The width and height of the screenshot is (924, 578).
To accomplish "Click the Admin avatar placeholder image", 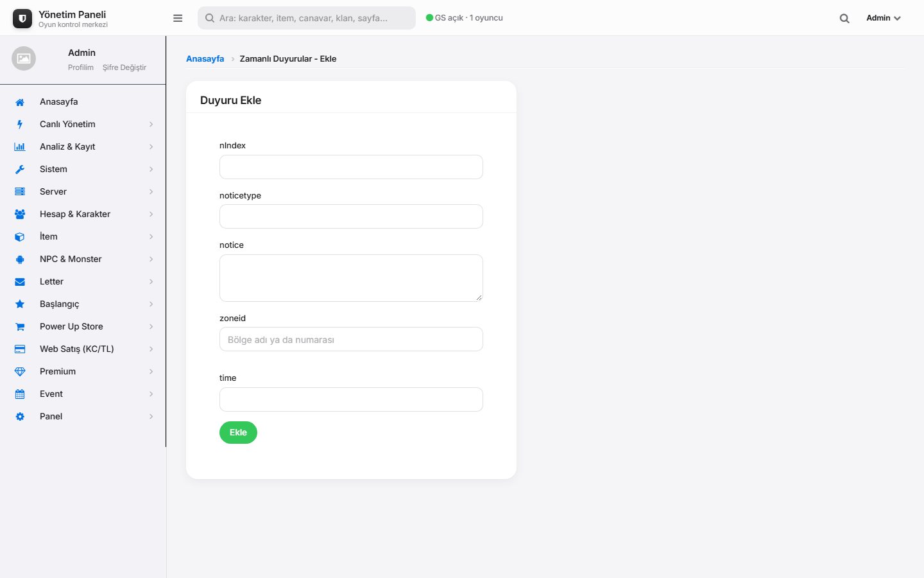I will [24, 58].
